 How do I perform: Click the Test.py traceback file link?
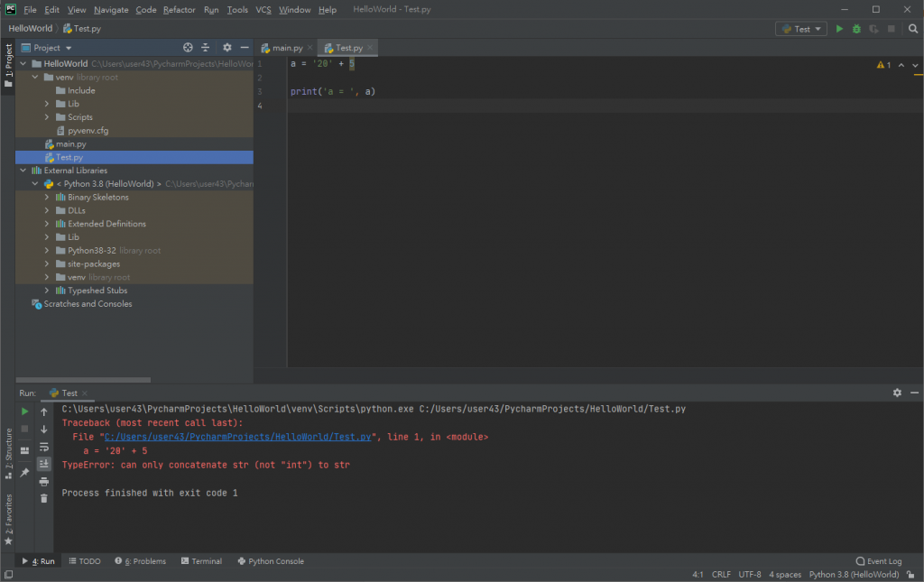238,437
